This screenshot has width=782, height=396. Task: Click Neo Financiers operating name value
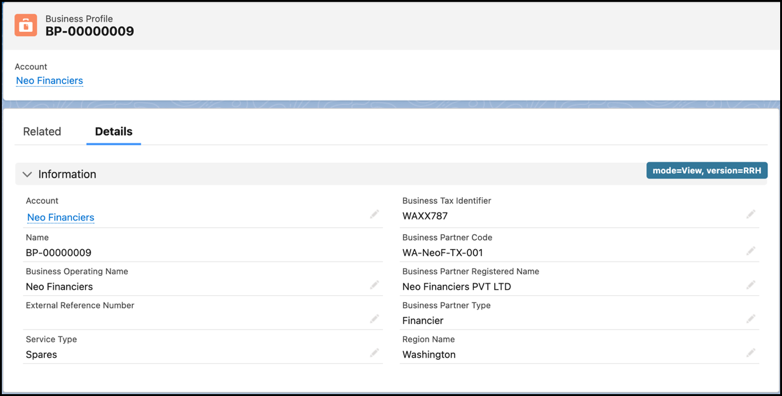click(59, 287)
